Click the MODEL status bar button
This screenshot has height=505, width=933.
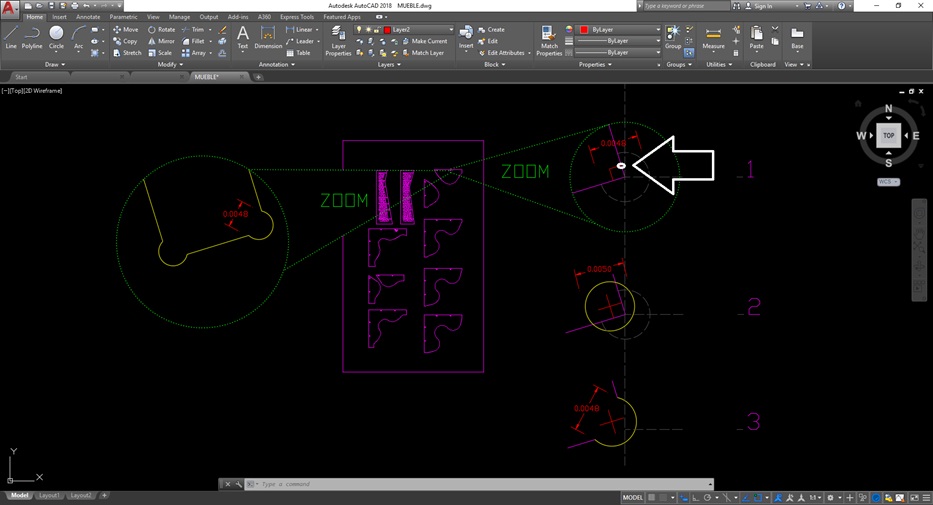[632, 497]
